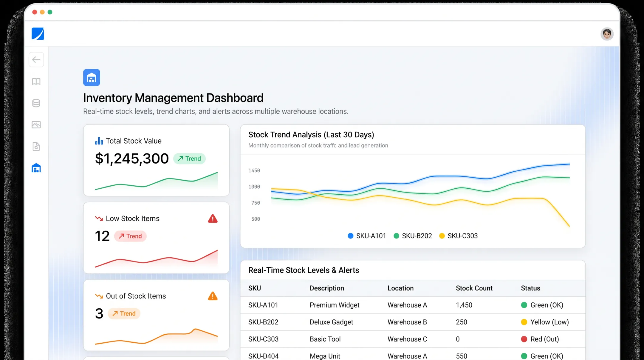This screenshot has width=644, height=360.
Task: Click the downtrend icon next to Out of Stock Items
Action: pos(99,296)
